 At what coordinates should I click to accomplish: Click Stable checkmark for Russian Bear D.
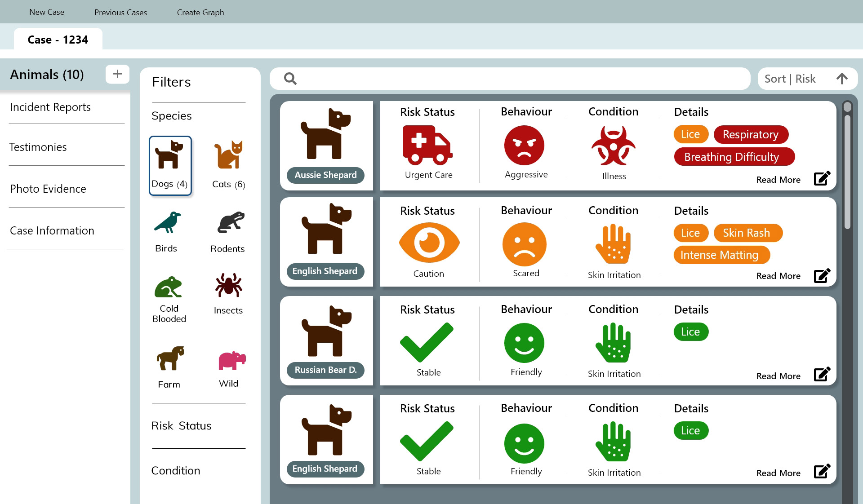tap(427, 342)
